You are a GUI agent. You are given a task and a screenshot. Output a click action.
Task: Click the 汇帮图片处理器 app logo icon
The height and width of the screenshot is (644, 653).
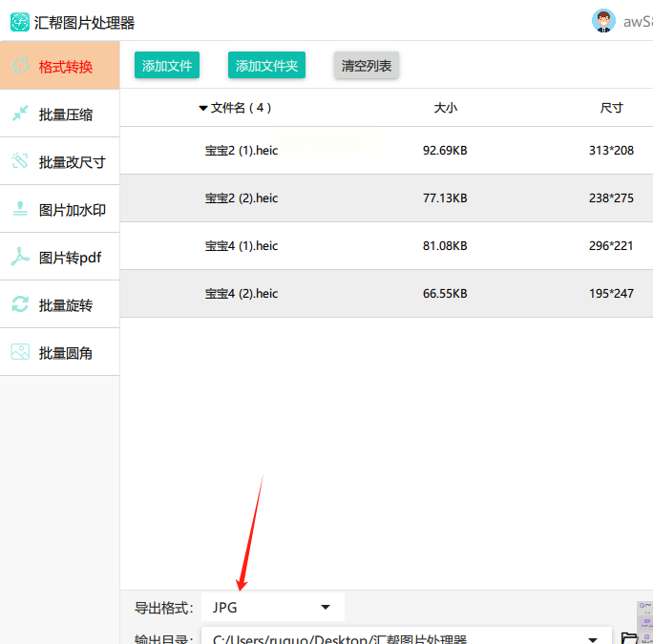pos(20,22)
